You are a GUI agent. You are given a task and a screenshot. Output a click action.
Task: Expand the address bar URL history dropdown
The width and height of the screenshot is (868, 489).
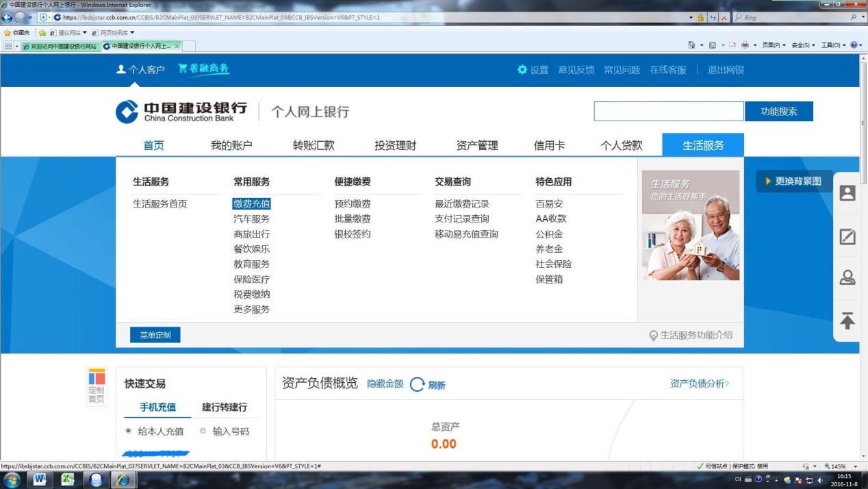(691, 17)
